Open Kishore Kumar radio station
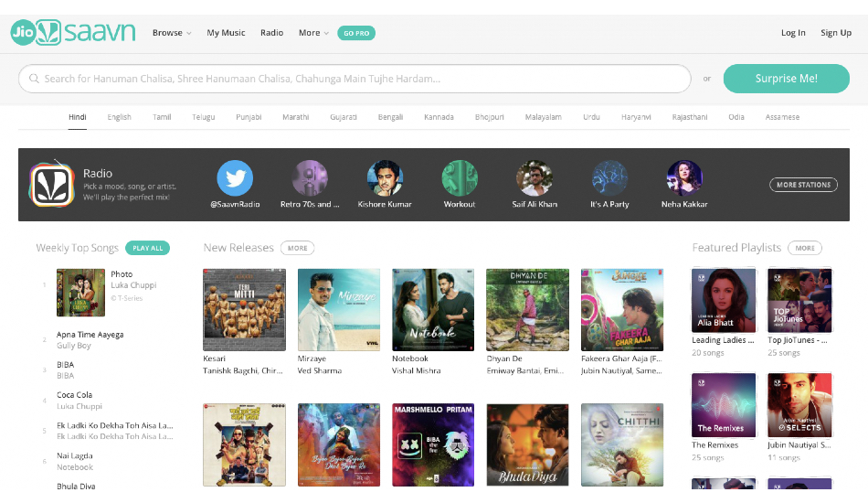Image resolution: width=868 pixels, height=503 pixels. (x=385, y=178)
